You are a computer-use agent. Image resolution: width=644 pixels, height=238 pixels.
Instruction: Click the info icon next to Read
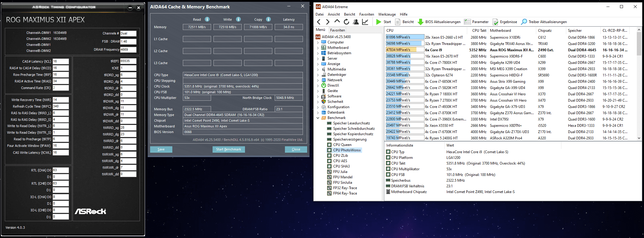pyautogui.click(x=207, y=19)
